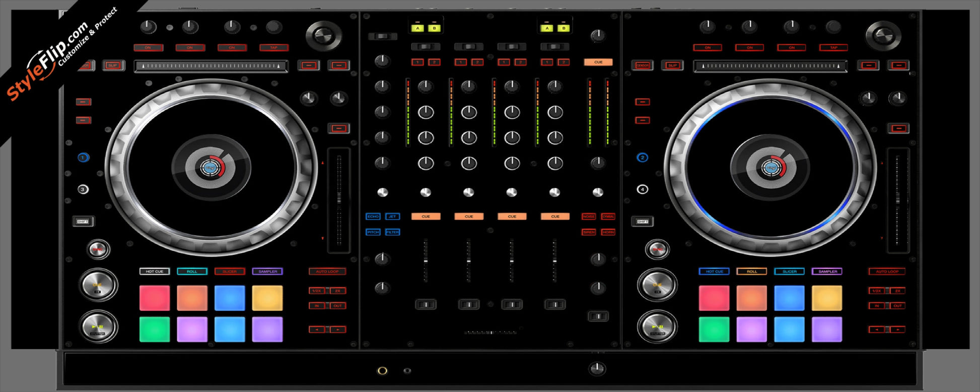The height and width of the screenshot is (392, 980).
Task: Hit the right deck round CUE button
Action: click(x=657, y=285)
